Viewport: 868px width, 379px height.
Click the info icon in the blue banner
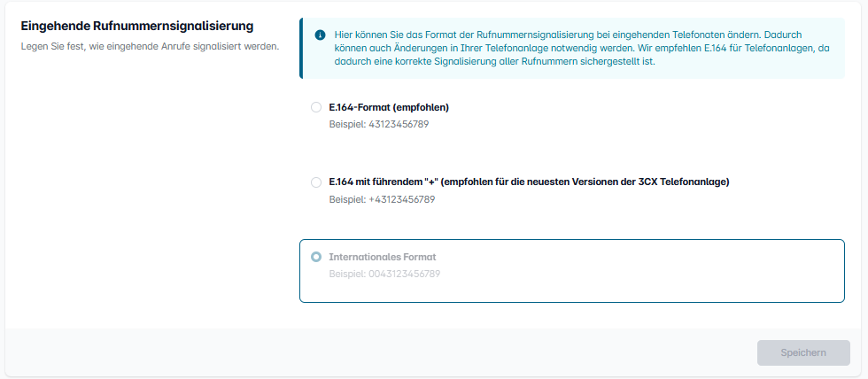click(x=320, y=35)
